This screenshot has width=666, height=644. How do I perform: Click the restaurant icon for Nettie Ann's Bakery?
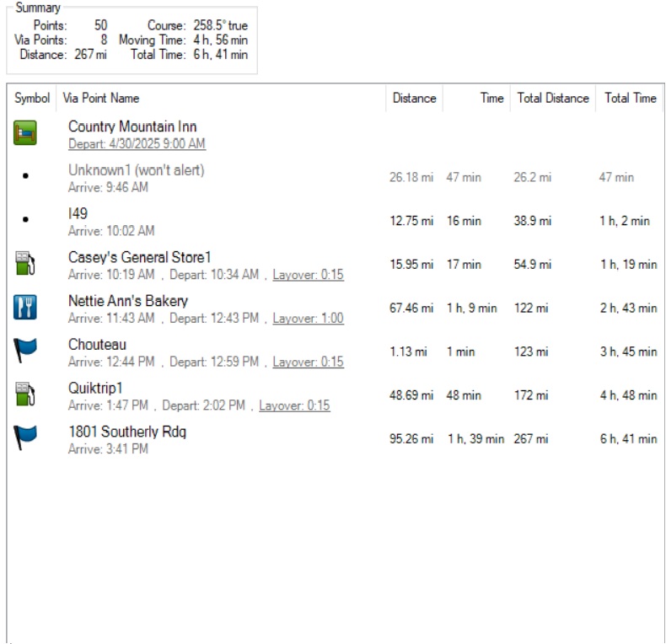[25, 307]
